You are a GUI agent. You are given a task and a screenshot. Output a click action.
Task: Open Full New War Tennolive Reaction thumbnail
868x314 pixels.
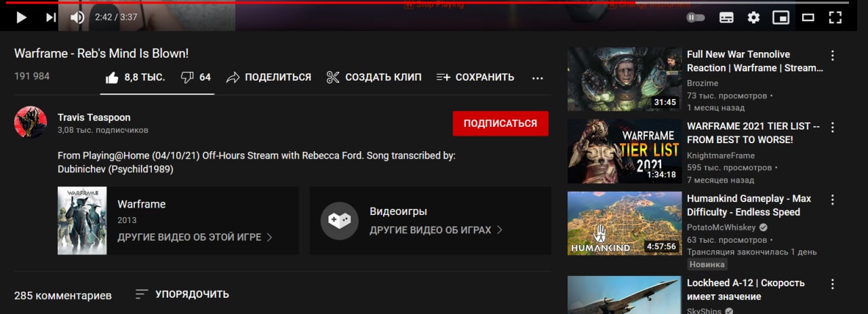(x=625, y=79)
